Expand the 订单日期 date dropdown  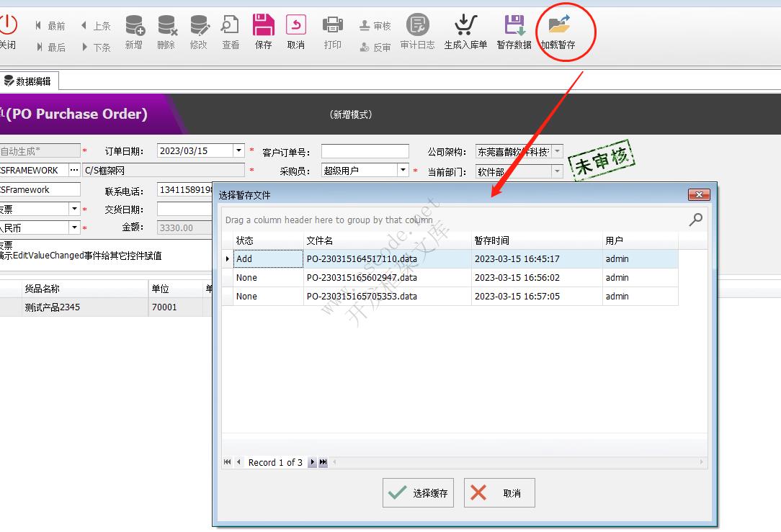(x=238, y=151)
